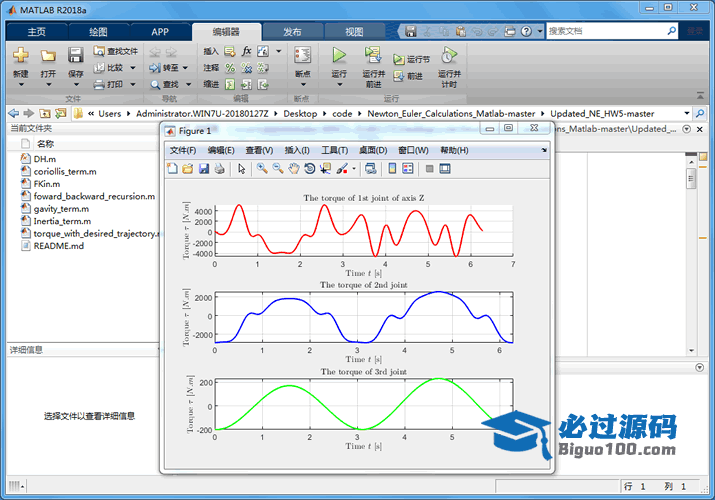This screenshot has width=715, height=500.
Task: Select the Zoom Out magnifier tool
Action: pyautogui.click(x=278, y=169)
